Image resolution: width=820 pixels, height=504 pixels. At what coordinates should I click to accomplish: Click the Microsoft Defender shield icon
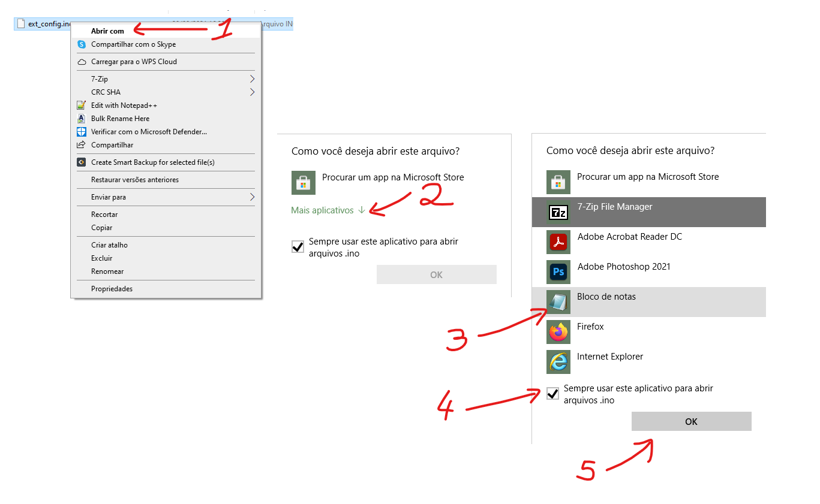(x=82, y=132)
